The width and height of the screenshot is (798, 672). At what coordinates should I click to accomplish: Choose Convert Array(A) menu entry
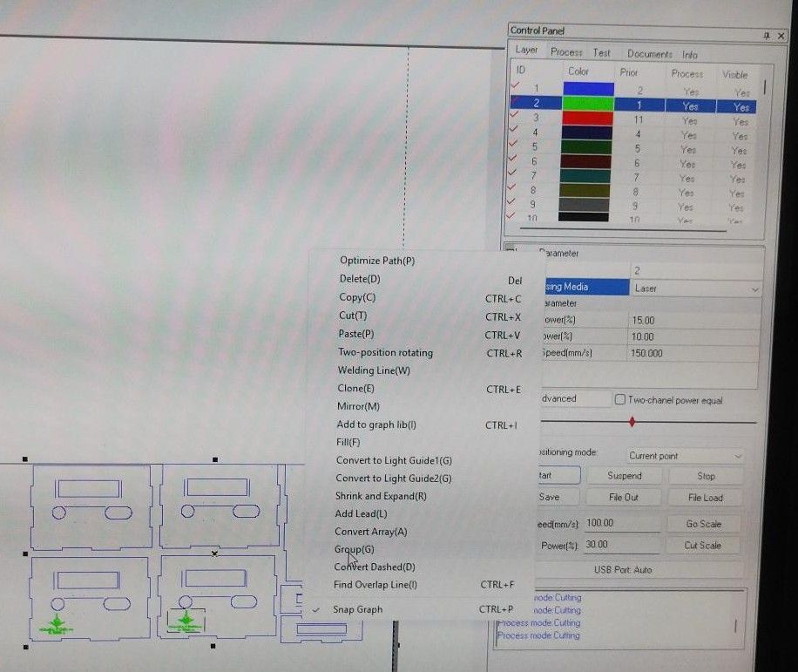tap(370, 532)
